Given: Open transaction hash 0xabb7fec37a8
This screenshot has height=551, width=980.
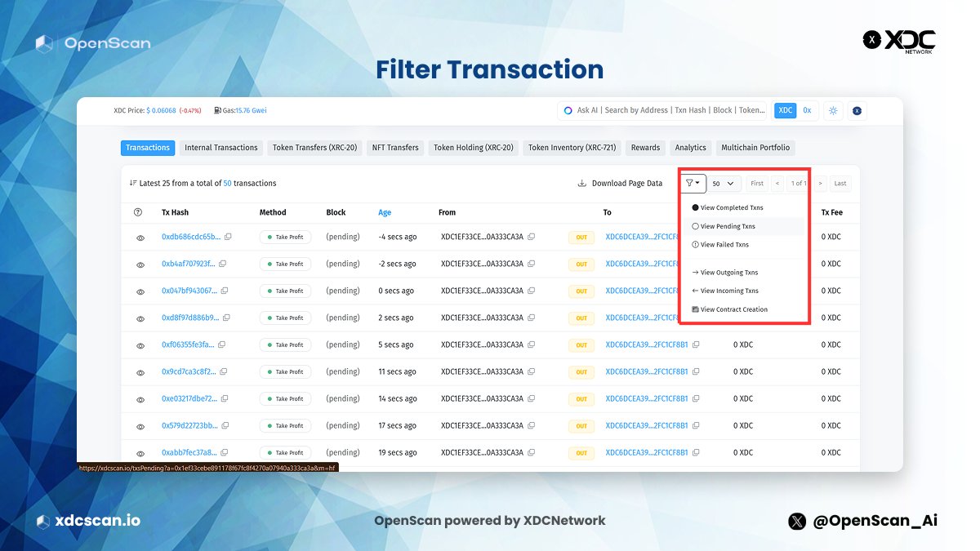Looking at the screenshot, I should pos(189,452).
